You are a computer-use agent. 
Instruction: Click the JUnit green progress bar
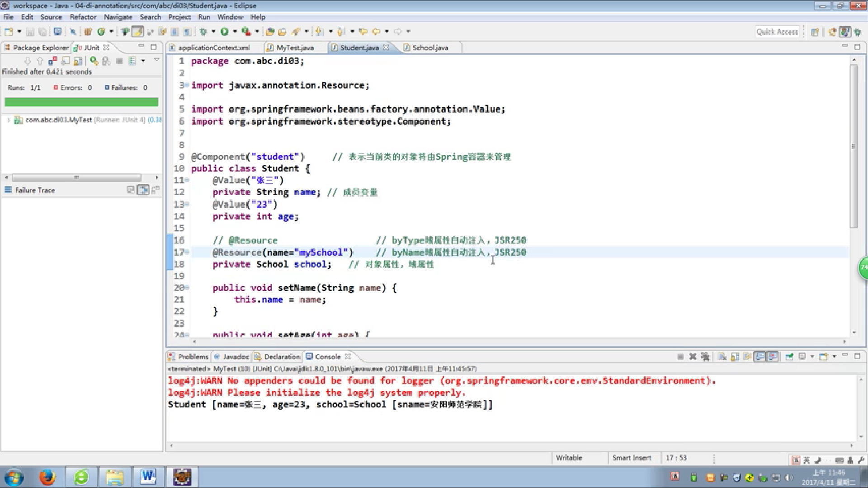81,103
